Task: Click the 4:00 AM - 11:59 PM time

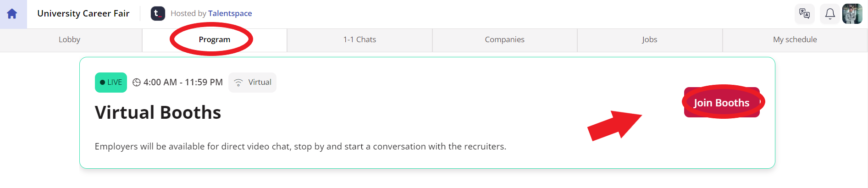Action: point(183,83)
